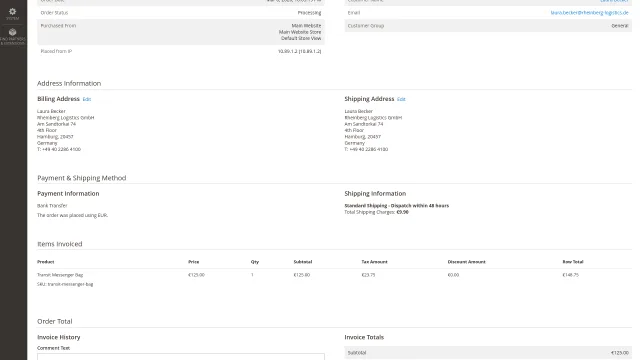Click the Invoice Totals Subtotal row
The width and height of the screenshot is (640, 360).
click(488, 353)
